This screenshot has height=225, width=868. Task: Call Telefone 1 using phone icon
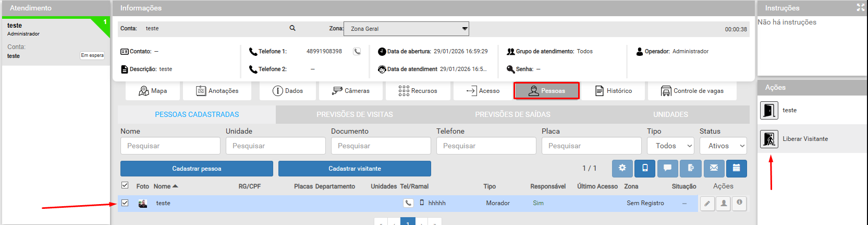click(x=357, y=51)
